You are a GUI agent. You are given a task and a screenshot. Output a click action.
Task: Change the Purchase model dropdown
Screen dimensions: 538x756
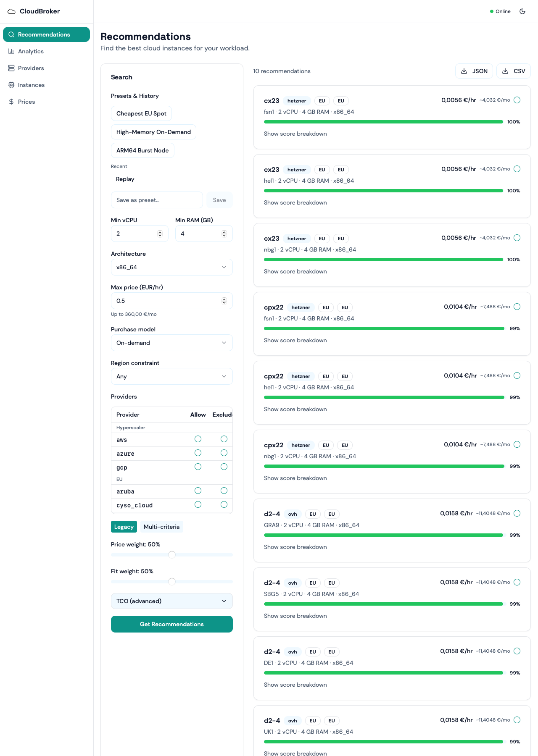click(x=171, y=343)
